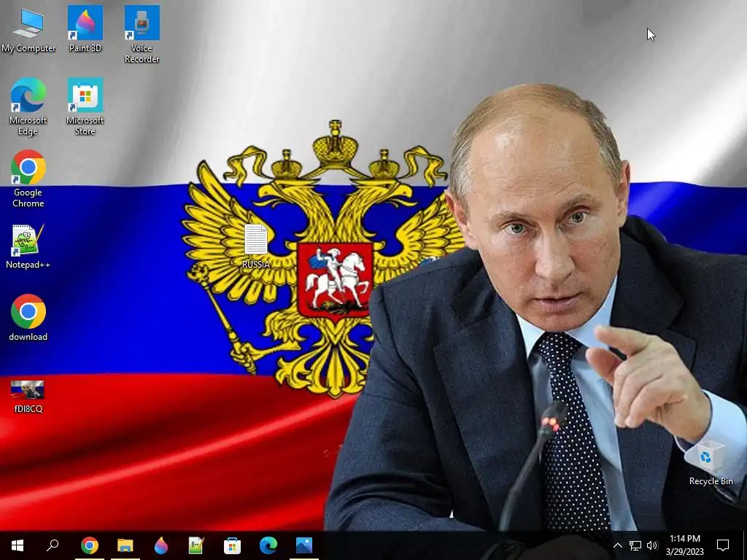Click Show desktop strip at taskbar end
Viewport: 747px width, 560px height.
pos(745,545)
